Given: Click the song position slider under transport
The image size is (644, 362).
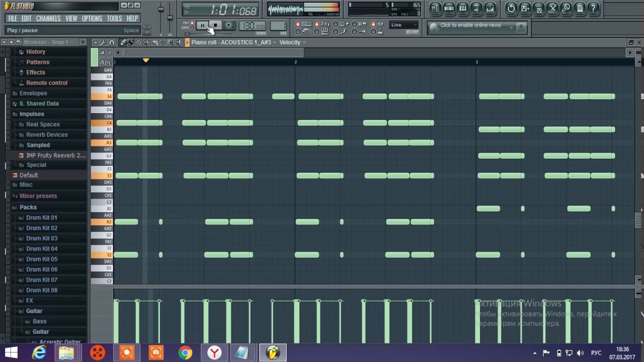Looking at the screenshot, I should tap(209, 34).
